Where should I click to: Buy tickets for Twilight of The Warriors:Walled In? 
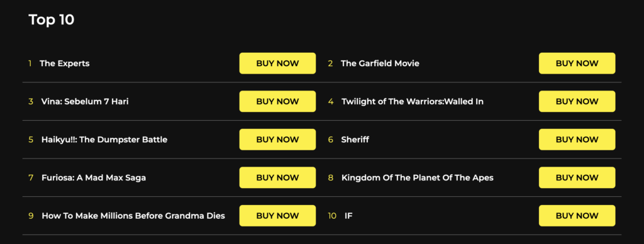(577, 101)
